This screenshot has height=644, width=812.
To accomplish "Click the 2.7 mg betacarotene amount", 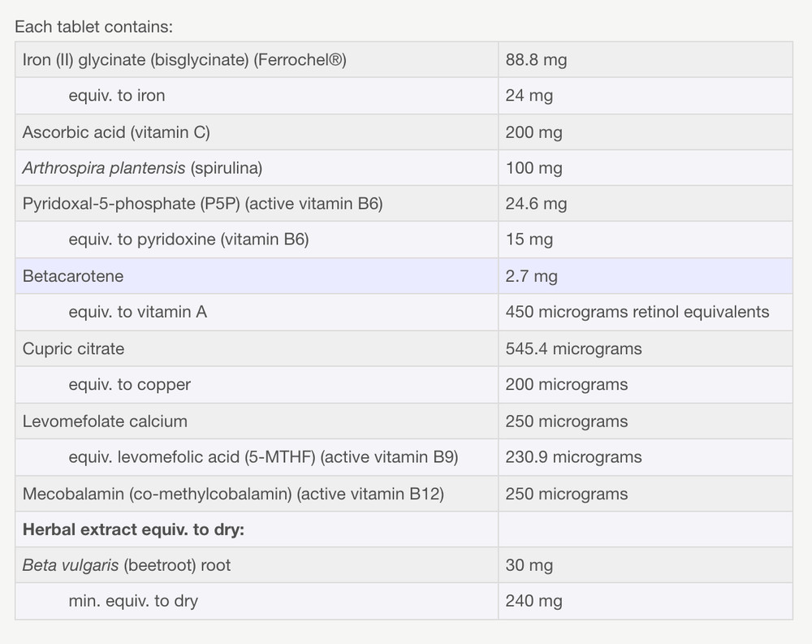I will click(531, 276).
